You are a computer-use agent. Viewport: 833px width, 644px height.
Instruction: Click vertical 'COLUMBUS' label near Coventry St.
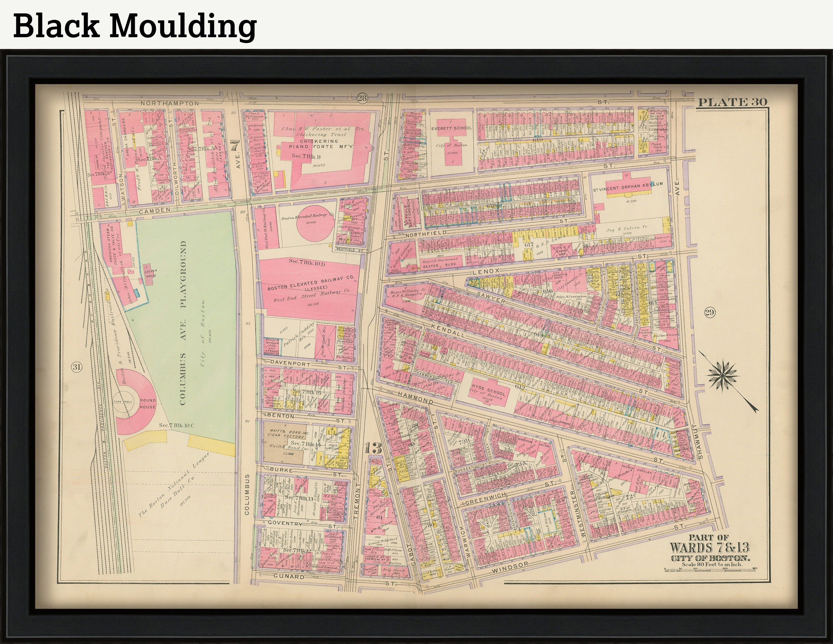(247, 495)
